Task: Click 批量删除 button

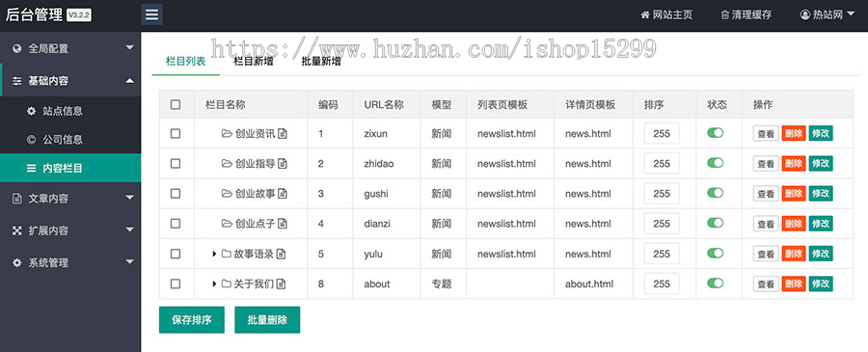Action: (267, 320)
